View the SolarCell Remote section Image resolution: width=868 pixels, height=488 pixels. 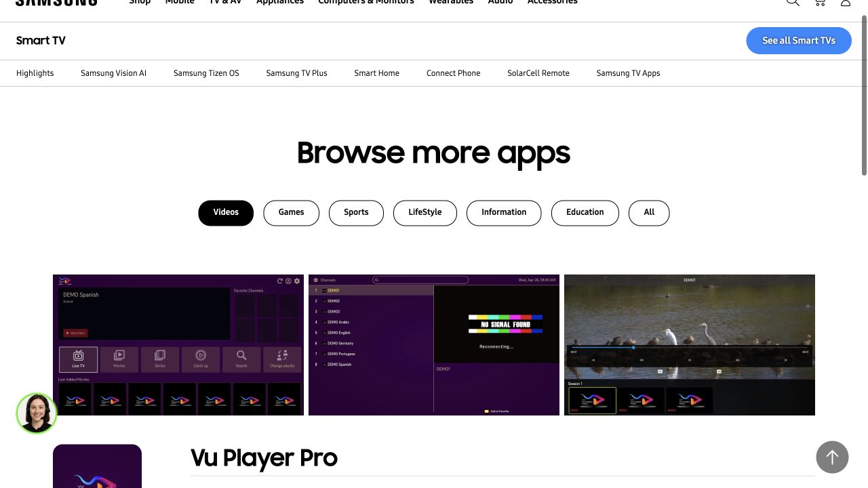click(x=538, y=73)
